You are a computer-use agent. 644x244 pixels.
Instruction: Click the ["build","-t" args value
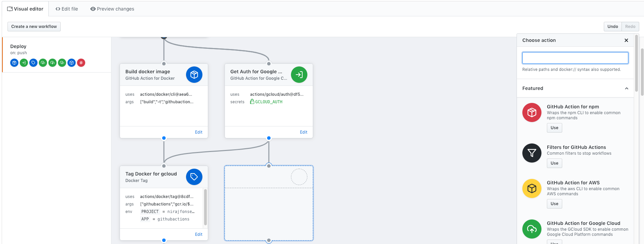coord(167,102)
